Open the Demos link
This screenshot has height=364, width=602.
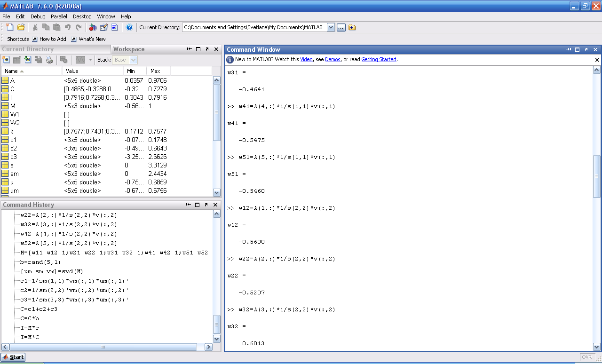[x=333, y=59]
